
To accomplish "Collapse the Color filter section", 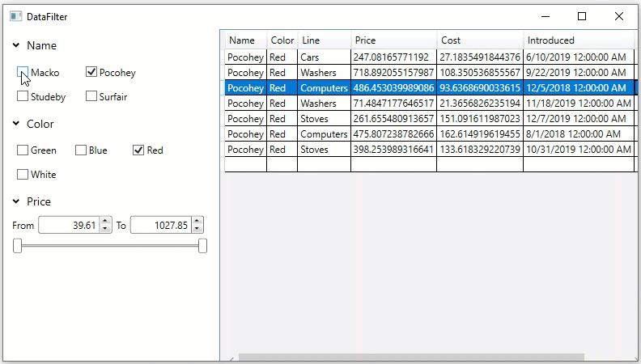I will pos(16,124).
